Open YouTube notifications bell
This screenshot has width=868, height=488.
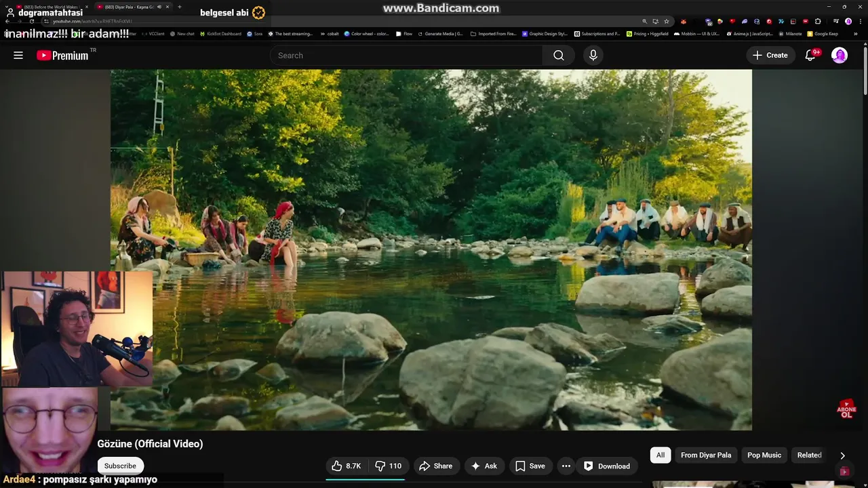click(810, 56)
